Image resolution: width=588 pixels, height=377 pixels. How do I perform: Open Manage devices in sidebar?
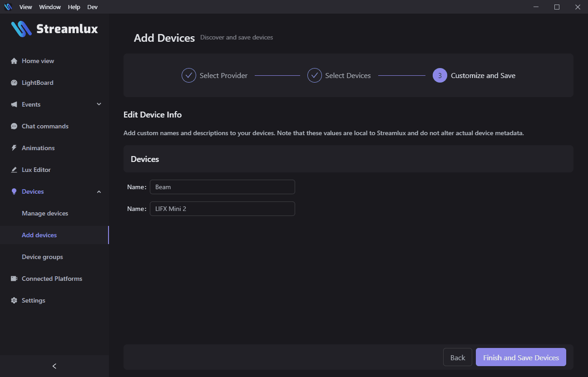pyautogui.click(x=45, y=213)
